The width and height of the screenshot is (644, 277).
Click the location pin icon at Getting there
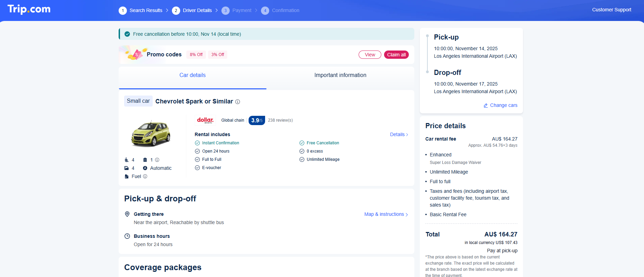(127, 214)
